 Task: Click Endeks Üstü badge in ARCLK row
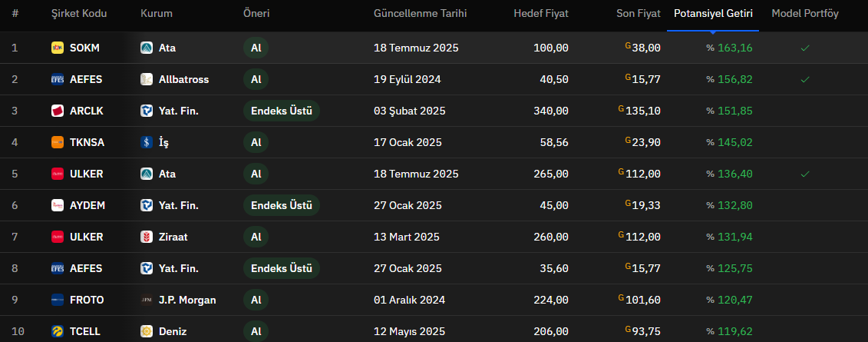pyautogui.click(x=282, y=111)
